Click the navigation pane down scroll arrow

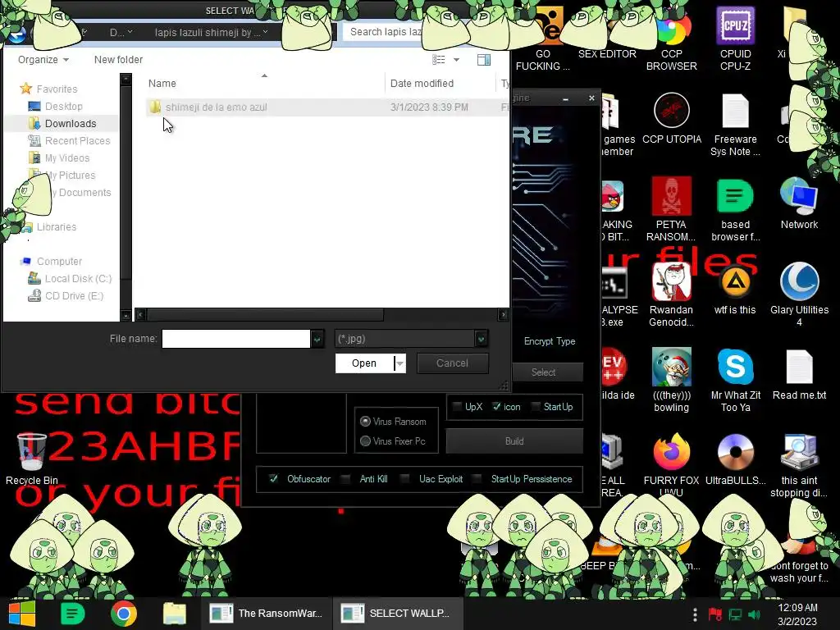point(126,316)
